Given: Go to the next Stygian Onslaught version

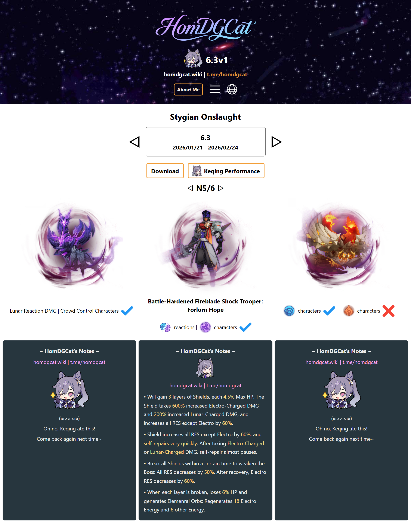Looking at the screenshot, I should [x=276, y=142].
